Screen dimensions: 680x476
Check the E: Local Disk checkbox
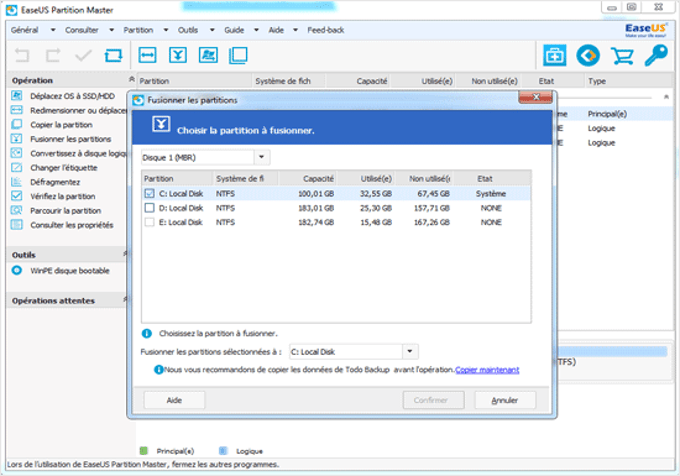pyautogui.click(x=149, y=222)
